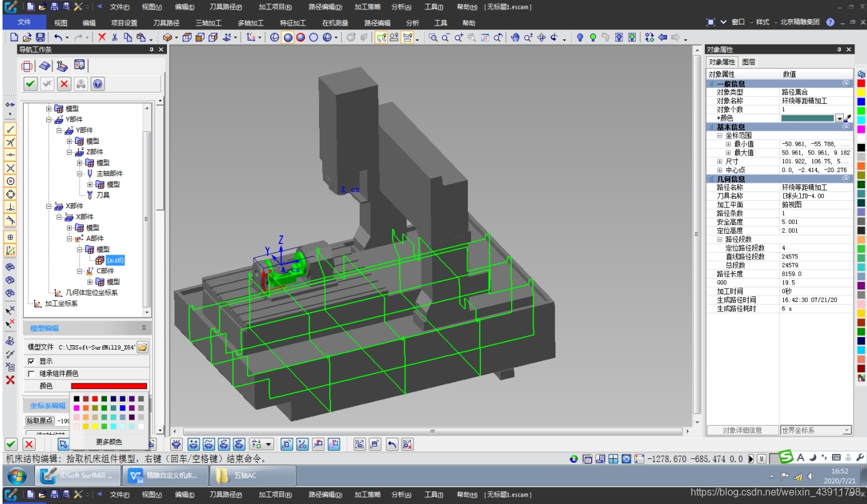The width and height of the screenshot is (867, 504).
Task: Select the red sphere render mode icon
Action: (301, 38)
